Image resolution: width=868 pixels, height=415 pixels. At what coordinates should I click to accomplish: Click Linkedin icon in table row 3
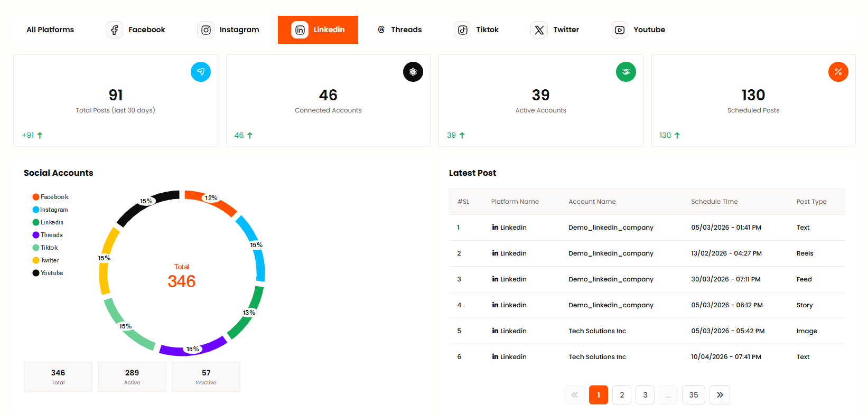point(495,279)
